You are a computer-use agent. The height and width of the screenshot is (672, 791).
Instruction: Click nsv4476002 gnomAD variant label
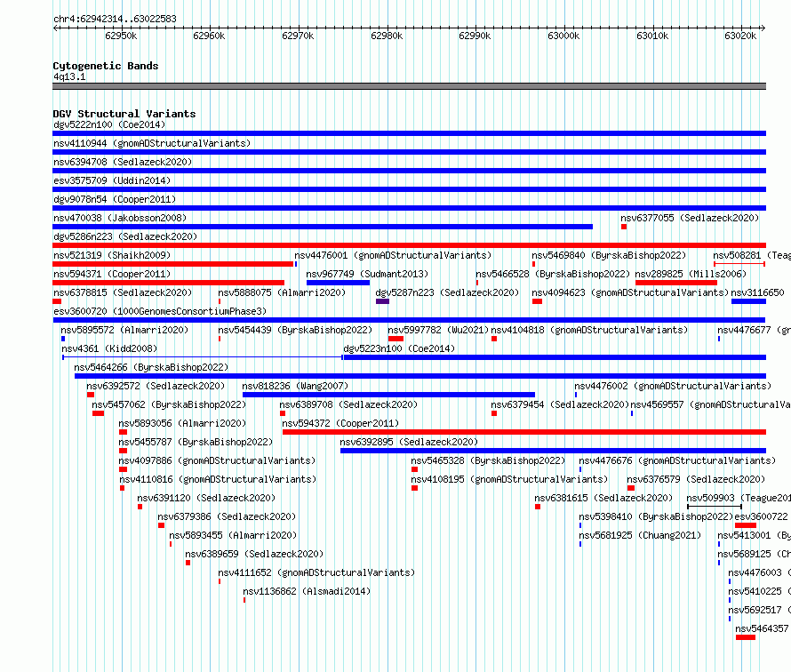(x=673, y=386)
